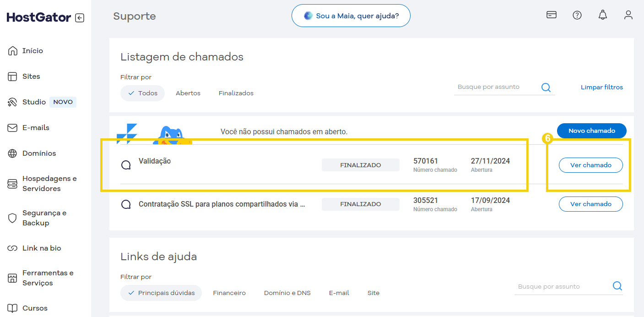This screenshot has width=644, height=317.
Task: Click Limpar filtros link
Action: [x=602, y=87]
